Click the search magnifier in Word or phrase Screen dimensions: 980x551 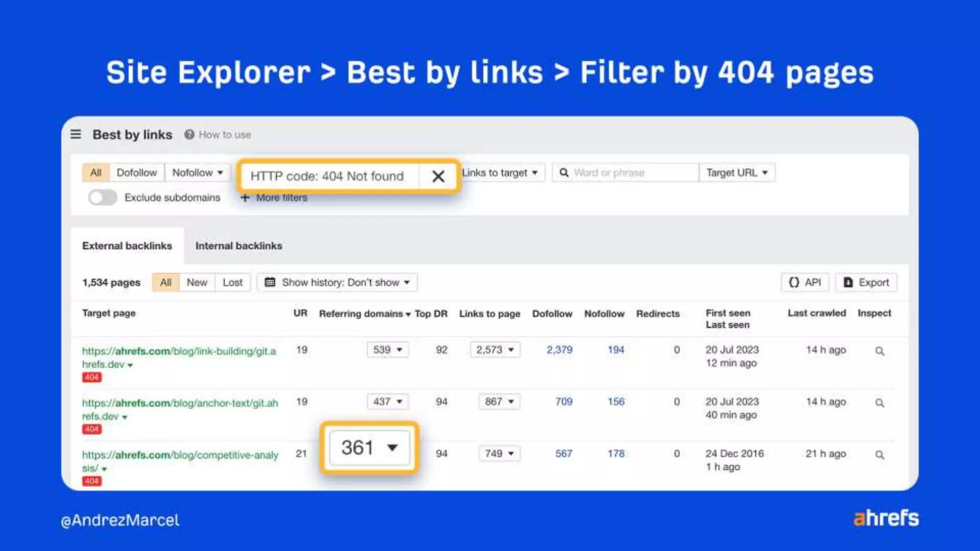pyautogui.click(x=564, y=173)
